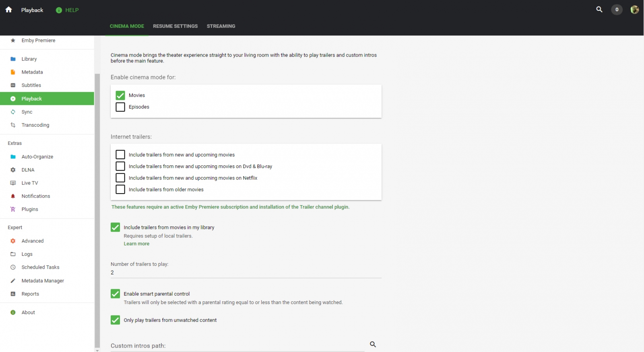Open Library settings in sidebar
The height and width of the screenshot is (352, 644).
(47, 59)
